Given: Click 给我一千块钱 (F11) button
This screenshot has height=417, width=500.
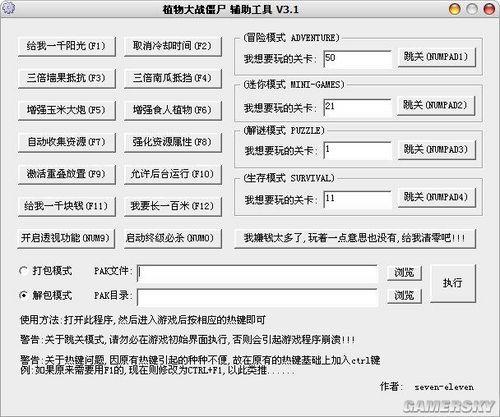Looking at the screenshot, I should (67, 206).
